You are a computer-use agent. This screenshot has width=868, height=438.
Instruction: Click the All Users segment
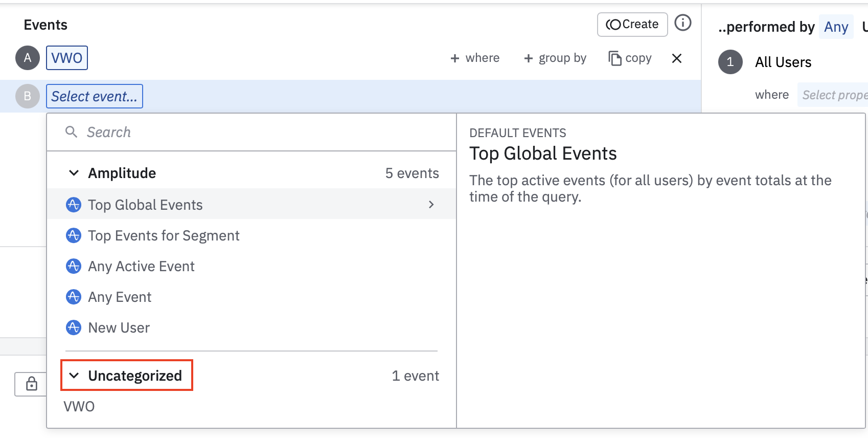point(783,62)
